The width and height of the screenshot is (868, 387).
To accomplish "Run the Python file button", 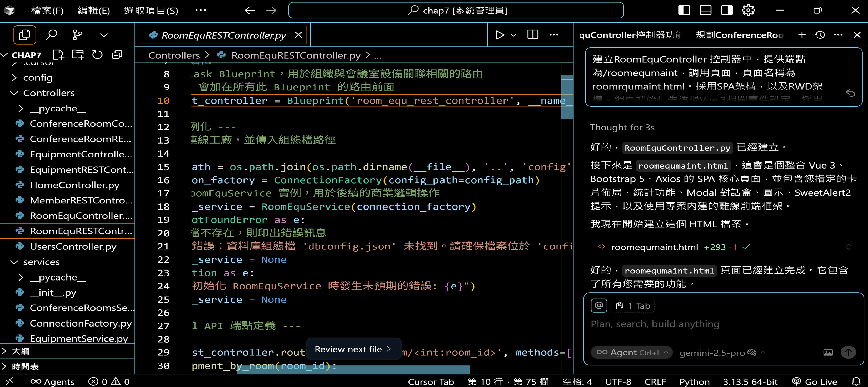I will tap(500, 35).
